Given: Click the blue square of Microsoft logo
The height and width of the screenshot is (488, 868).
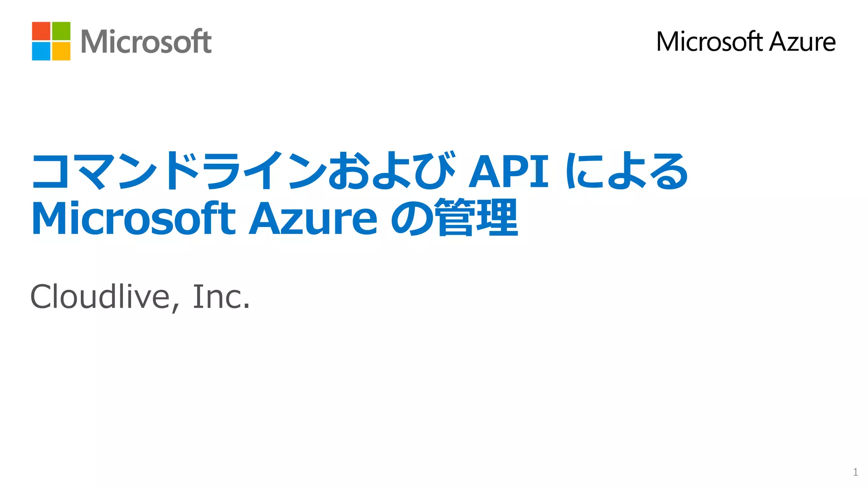Looking at the screenshot, I should 41,51.
